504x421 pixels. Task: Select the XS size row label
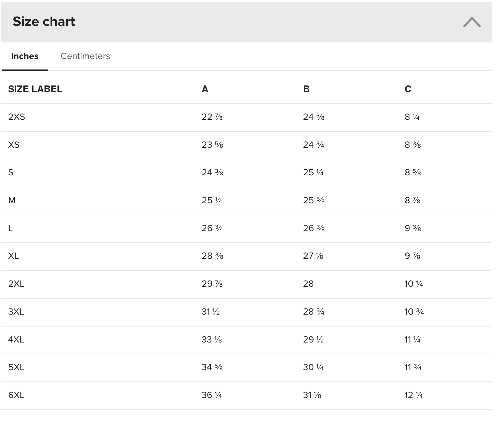pyautogui.click(x=14, y=145)
